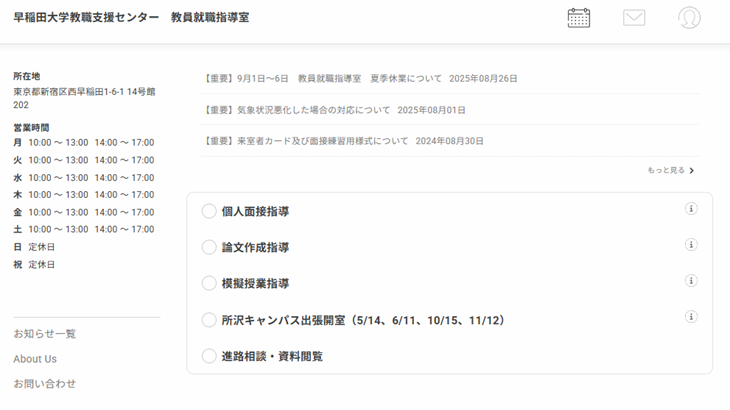
Task: Choose the 模擬授業指導 option
Action: [209, 283]
